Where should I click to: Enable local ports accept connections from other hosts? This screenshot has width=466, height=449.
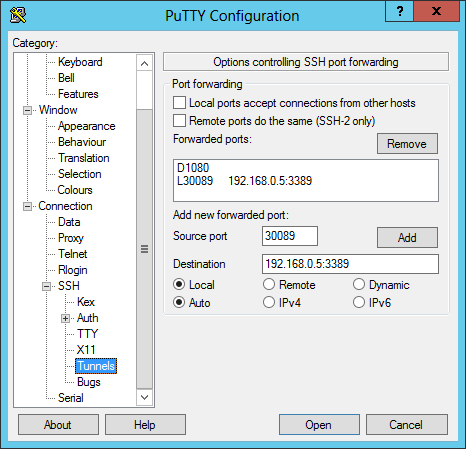179,103
